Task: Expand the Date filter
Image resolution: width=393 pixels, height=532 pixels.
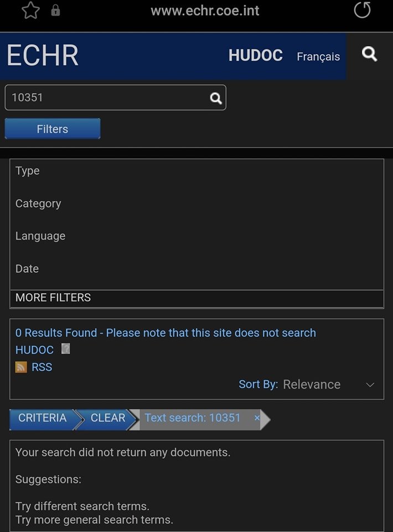Action: 27,269
